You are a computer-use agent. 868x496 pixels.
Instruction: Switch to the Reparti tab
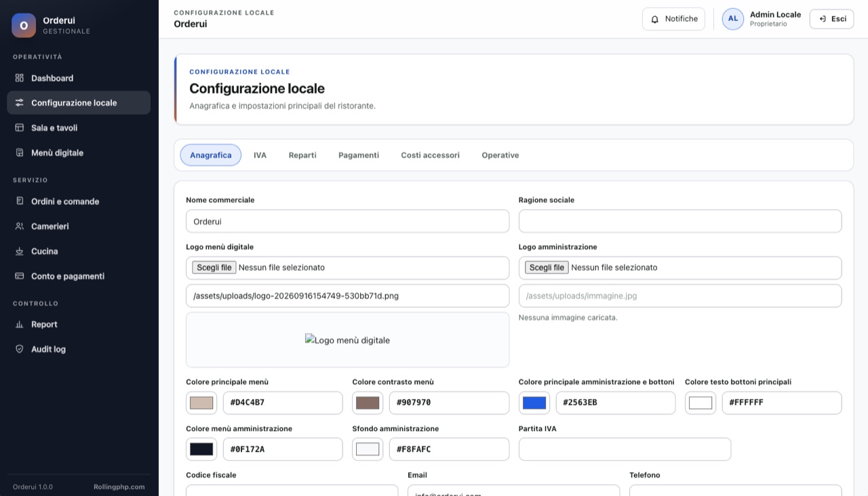tap(302, 155)
